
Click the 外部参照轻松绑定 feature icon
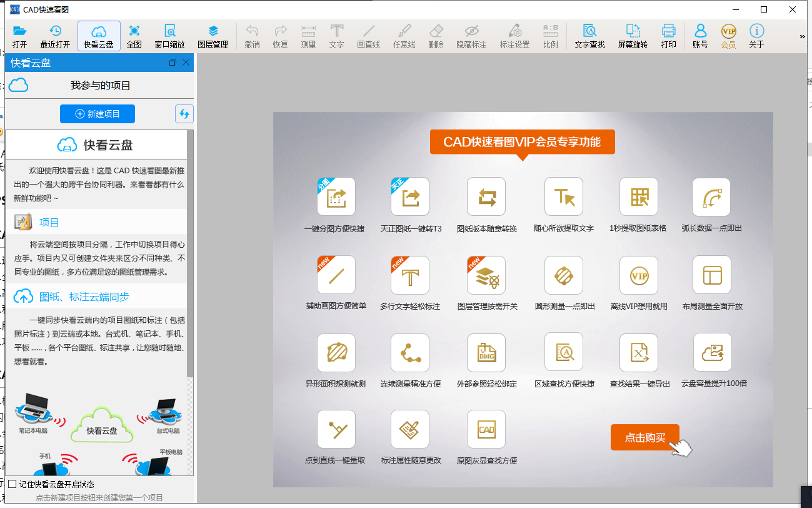tap(486, 352)
